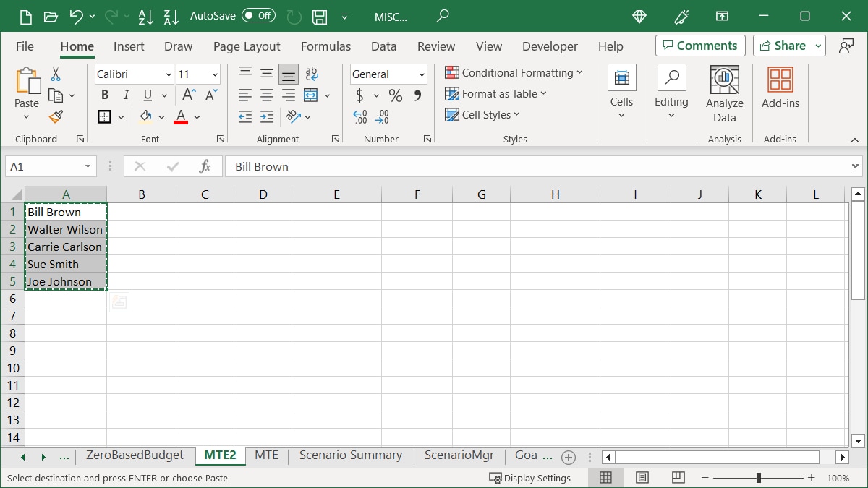Open the Fill Color dropdown arrow

point(162,117)
